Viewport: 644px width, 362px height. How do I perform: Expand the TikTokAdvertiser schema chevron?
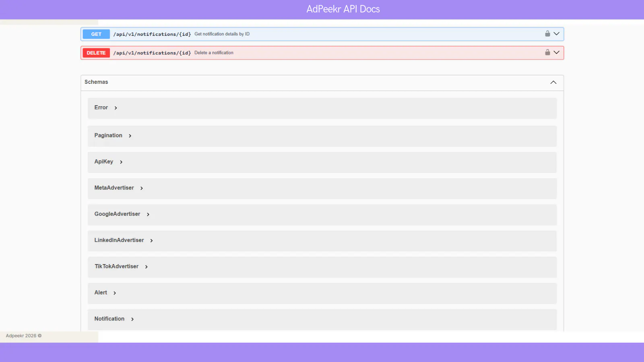click(x=147, y=267)
